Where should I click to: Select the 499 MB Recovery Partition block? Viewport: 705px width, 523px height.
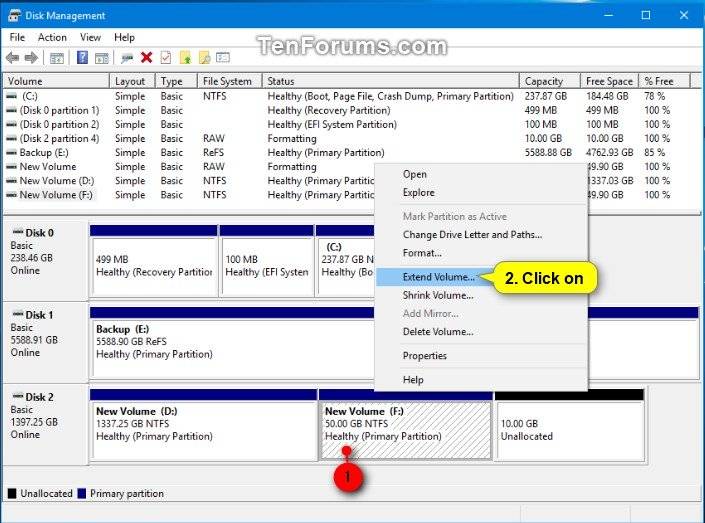click(x=154, y=261)
